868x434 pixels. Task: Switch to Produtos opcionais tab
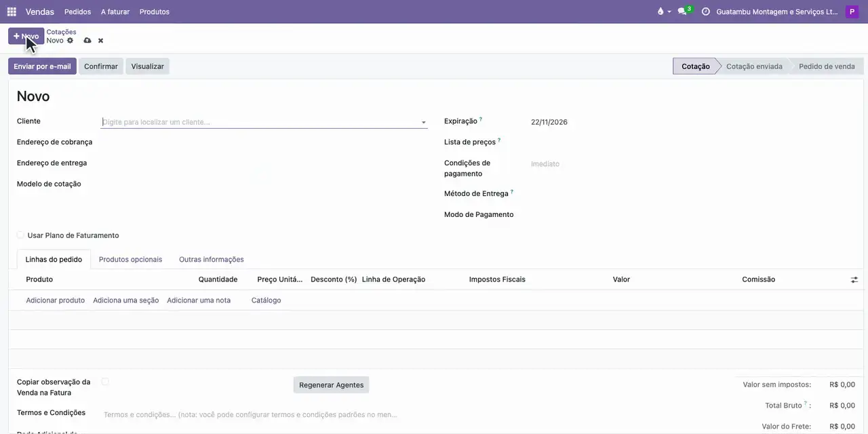tap(130, 259)
